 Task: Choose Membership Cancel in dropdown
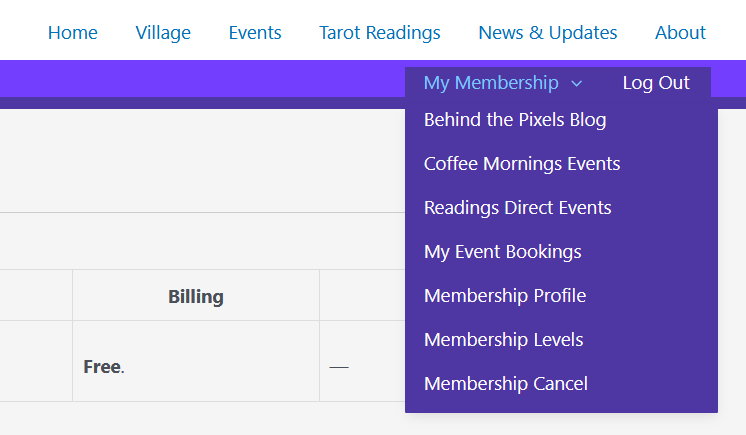point(506,384)
